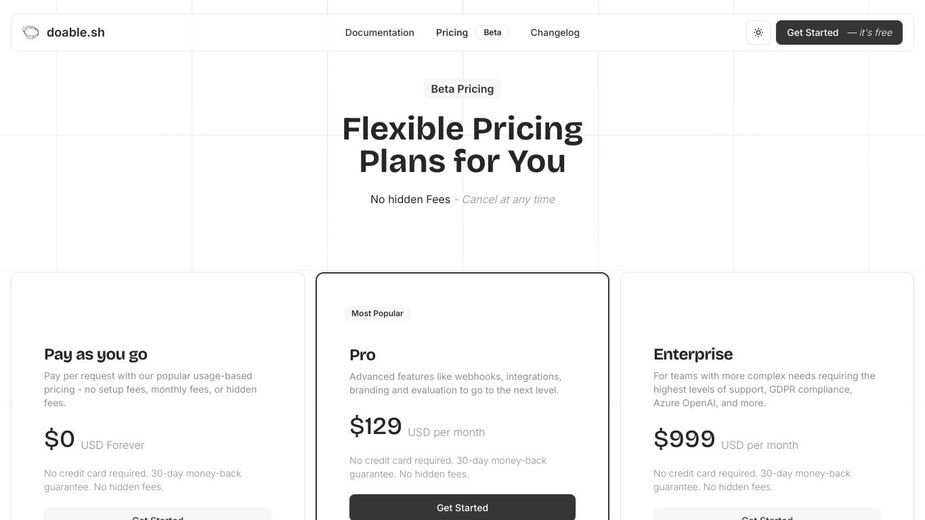This screenshot has width=925, height=520.
Task: Click the $999 Enterprise price text
Action: pos(684,439)
